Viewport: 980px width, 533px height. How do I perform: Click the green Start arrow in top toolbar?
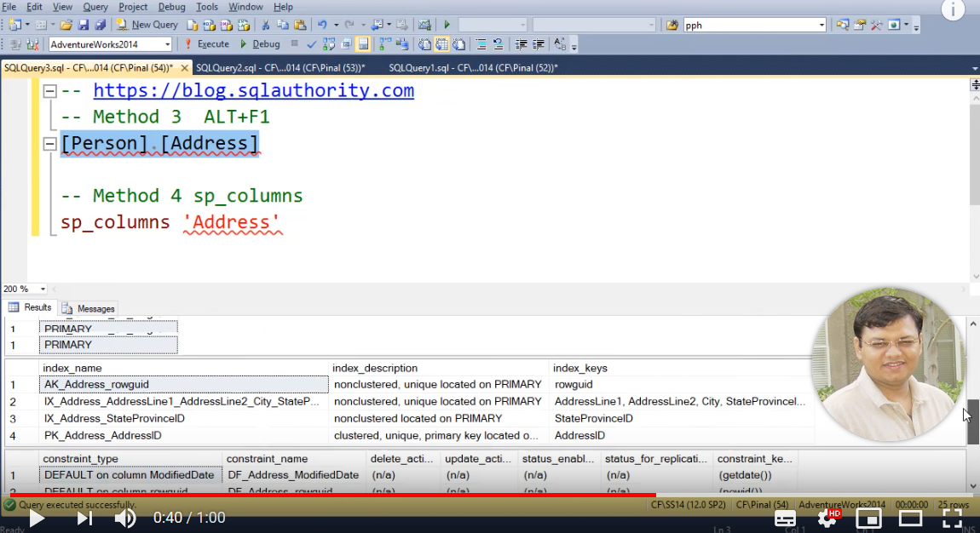(x=447, y=25)
